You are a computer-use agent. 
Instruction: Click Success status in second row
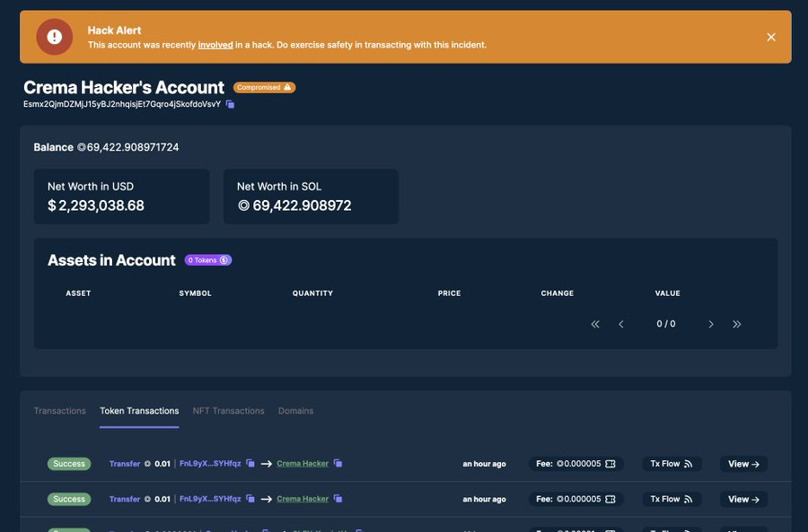point(69,499)
